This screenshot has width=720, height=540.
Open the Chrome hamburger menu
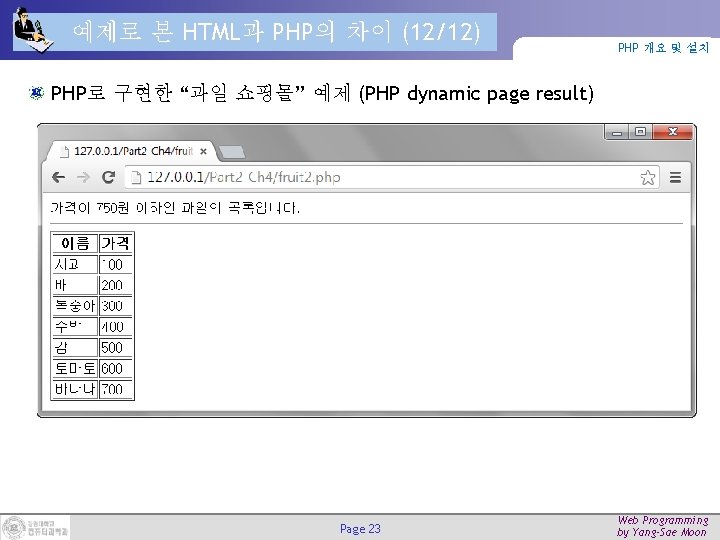[675, 177]
